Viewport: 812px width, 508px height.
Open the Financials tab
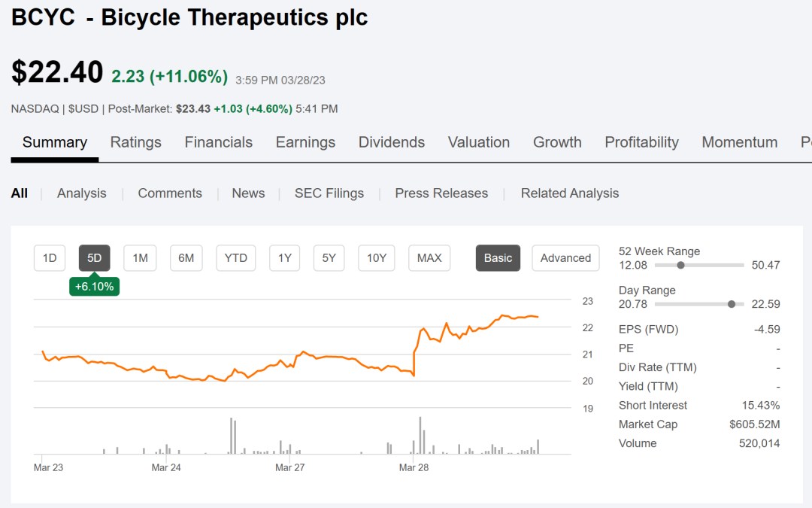pos(218,142)
